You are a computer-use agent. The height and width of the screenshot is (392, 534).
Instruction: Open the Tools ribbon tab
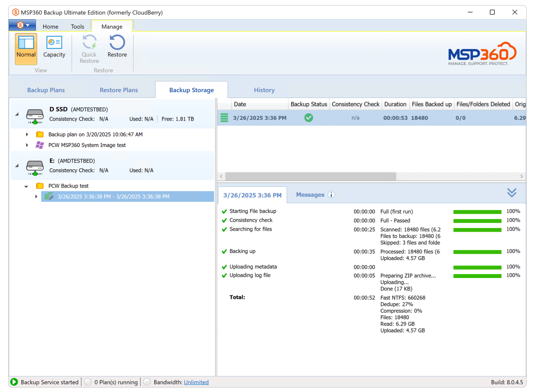click(x=77, y=27)
